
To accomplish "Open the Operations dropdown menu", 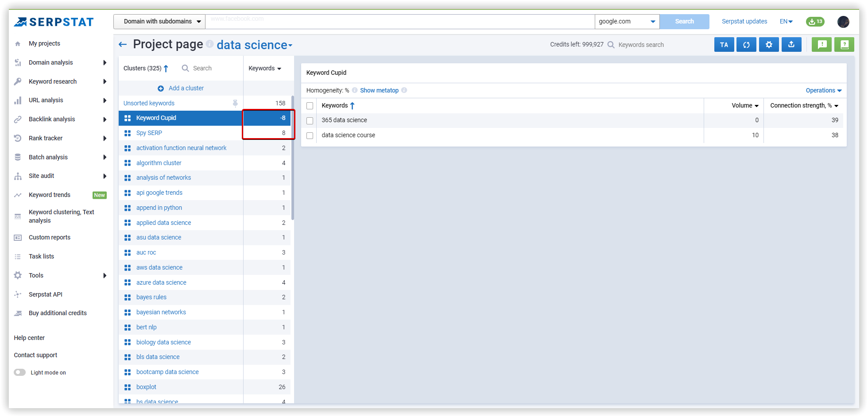I will point(823,90).
